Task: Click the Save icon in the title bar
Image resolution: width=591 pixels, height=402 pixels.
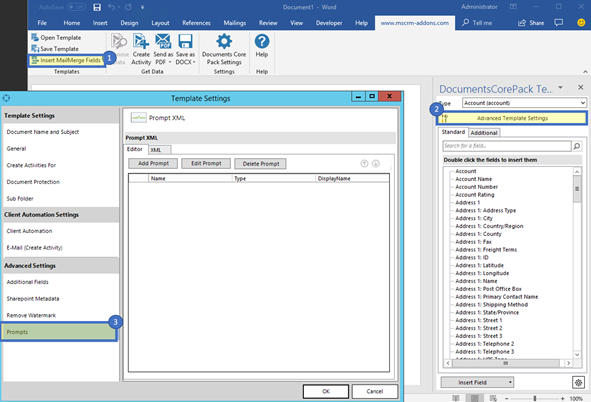Action: (97, 7)
